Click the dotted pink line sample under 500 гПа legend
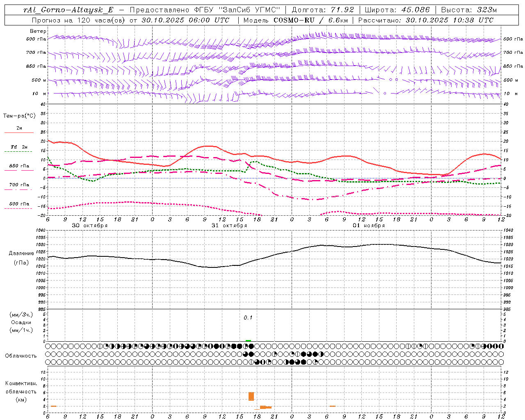The height and width of the screenshot is (420, 525). 18,209
